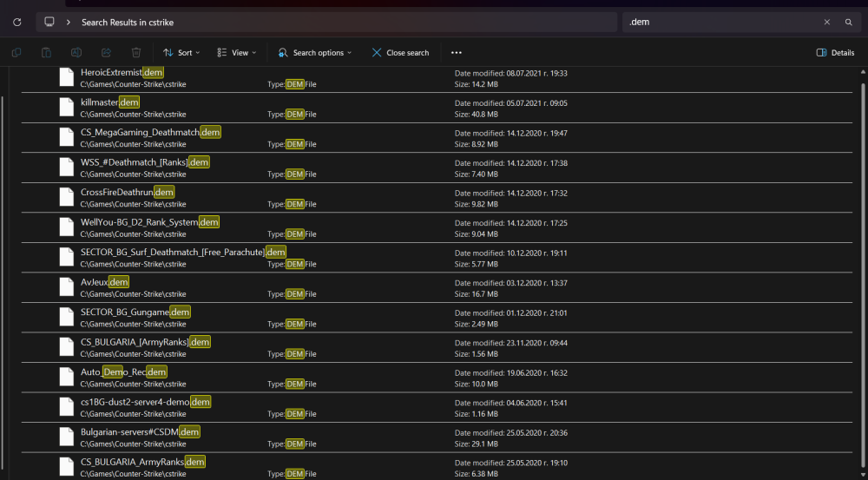
Task: Select the CS_MegaGaming_Deathmatch.dem file icon
Action: click(67, 137)
